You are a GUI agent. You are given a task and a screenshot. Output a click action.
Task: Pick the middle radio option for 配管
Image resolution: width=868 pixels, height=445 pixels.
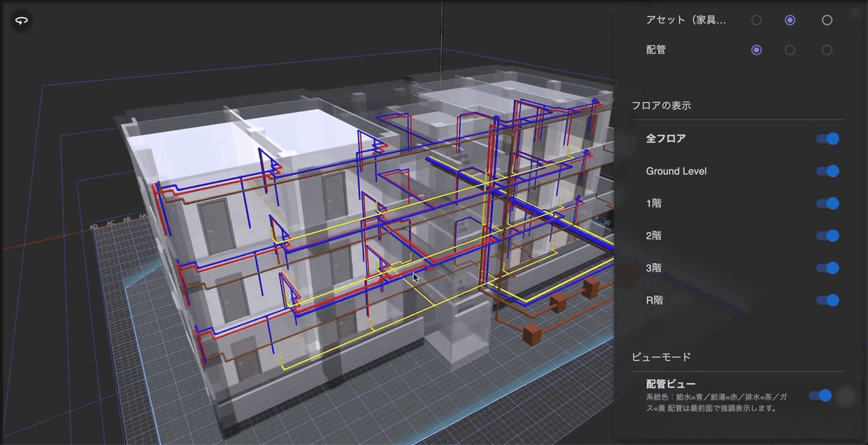[x=790, y=50]
